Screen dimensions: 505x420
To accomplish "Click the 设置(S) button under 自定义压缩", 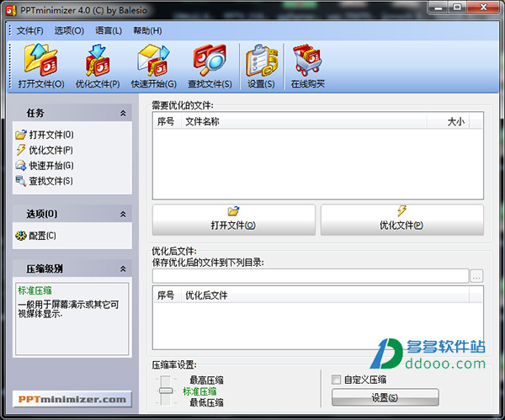I will click(385, 397).
